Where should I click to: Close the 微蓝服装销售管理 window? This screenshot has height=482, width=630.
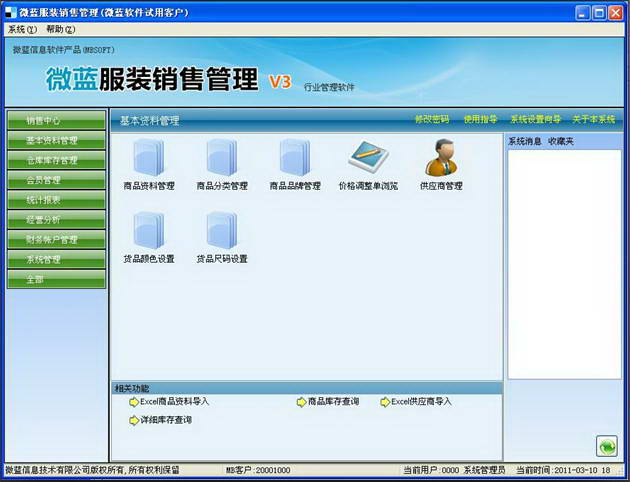[x=616, y=13]
